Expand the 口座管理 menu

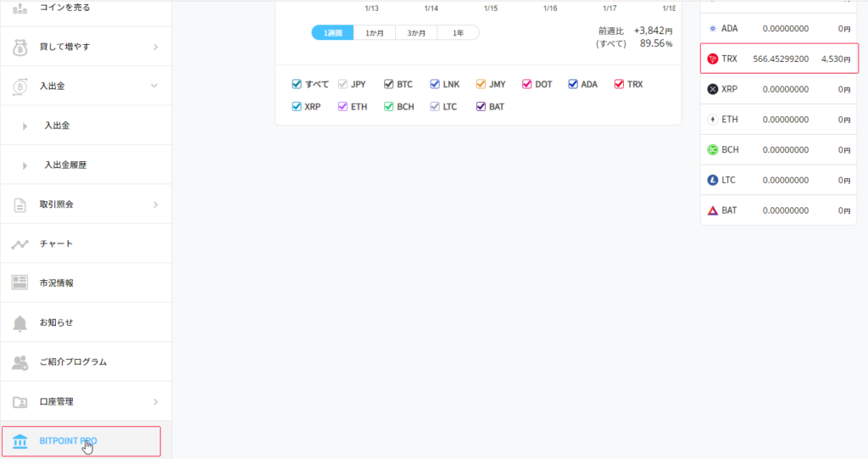click(155, 401)
